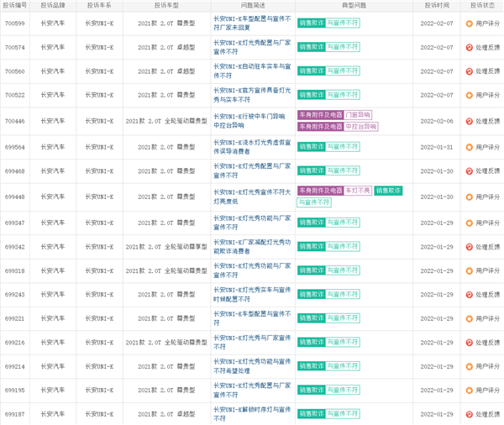Click the orange rating icon in row 699221
Viewport: 504px width, 425px height.
coord(470,318)
